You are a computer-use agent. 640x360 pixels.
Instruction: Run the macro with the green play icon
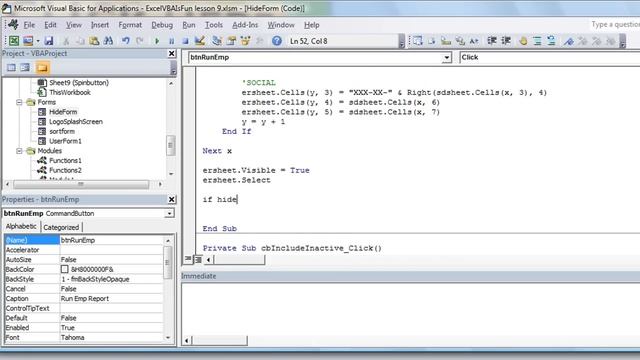point(157,41)
